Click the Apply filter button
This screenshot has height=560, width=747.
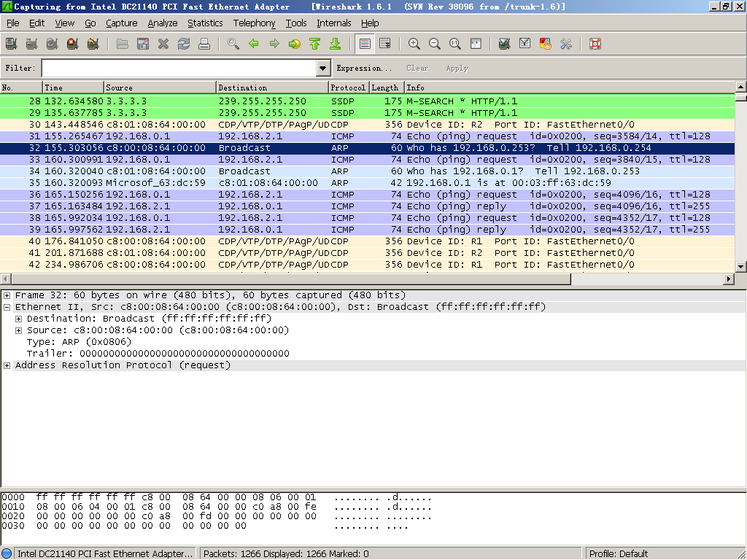pyautogui.click(x=457, y=68)
